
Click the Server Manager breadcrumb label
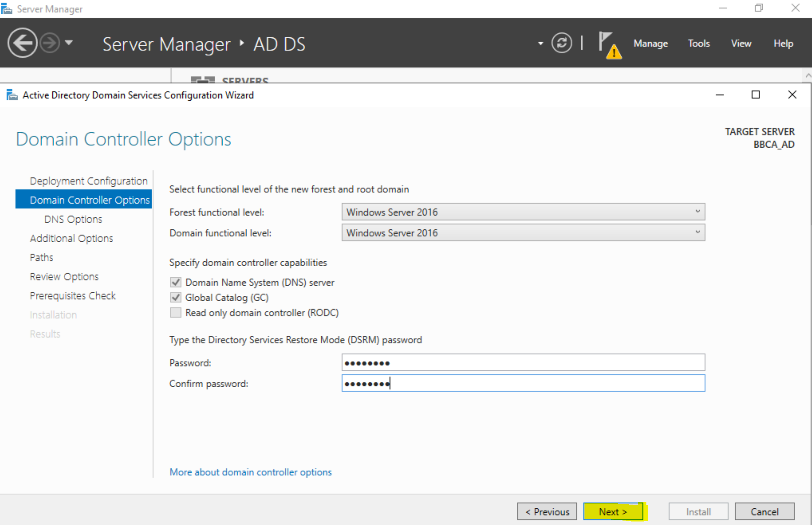pos(167,44)
